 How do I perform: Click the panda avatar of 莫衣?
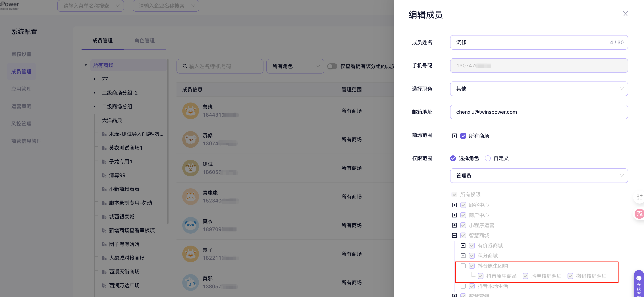[190, 225]
